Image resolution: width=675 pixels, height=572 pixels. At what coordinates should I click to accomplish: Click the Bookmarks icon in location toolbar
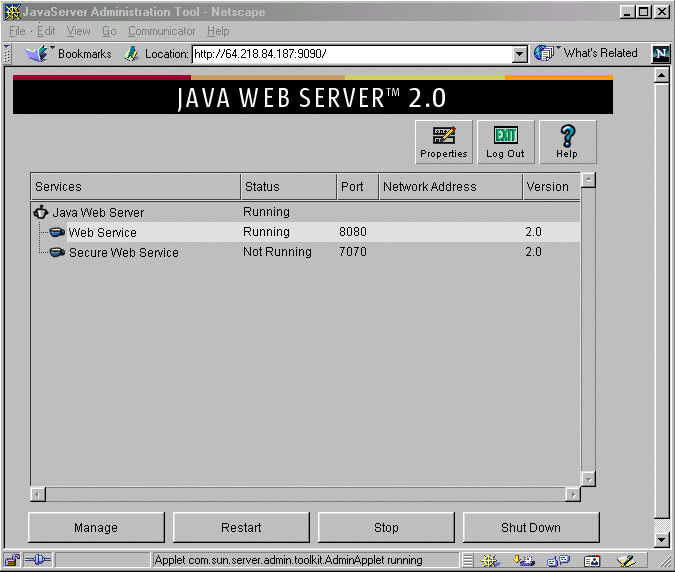(38, 53)
